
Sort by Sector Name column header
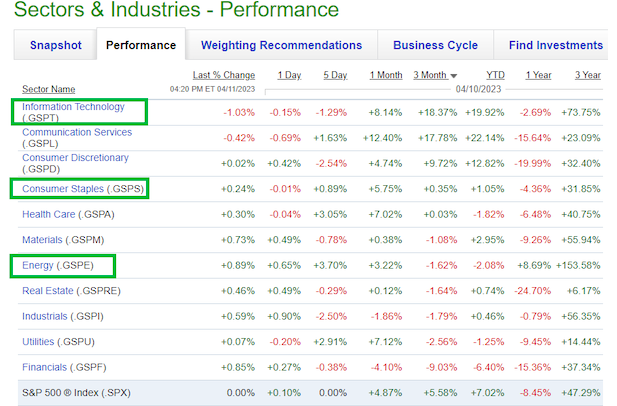48,89
